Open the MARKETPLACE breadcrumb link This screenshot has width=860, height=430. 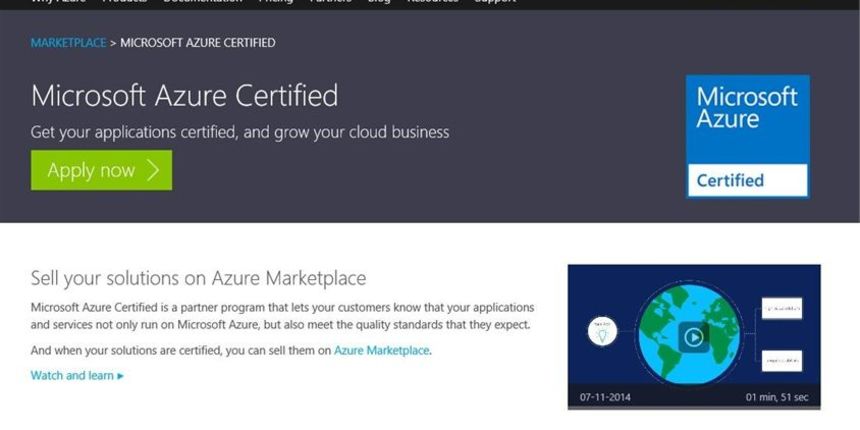click(69, 43)
